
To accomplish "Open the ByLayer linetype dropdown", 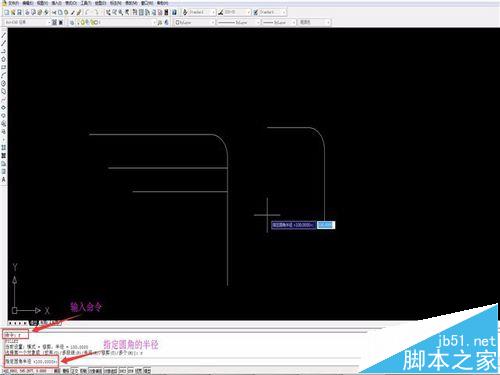I will (238, 22).
